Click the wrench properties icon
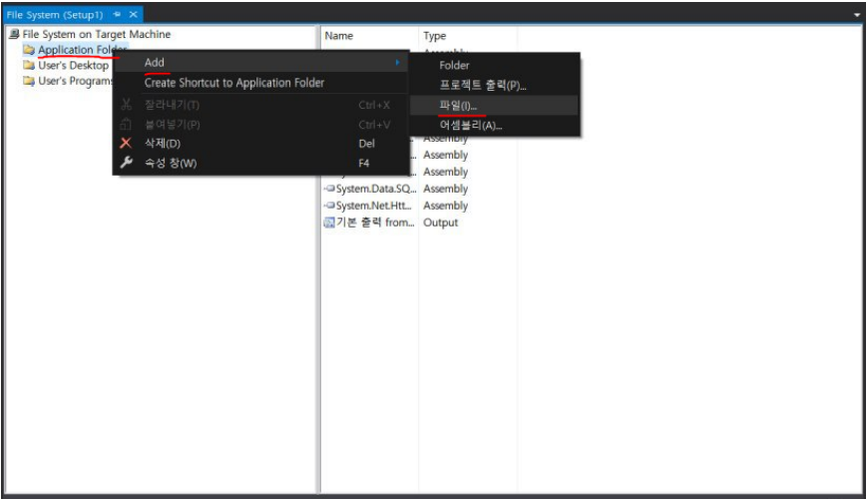868x499 pixels. (127, 163)
